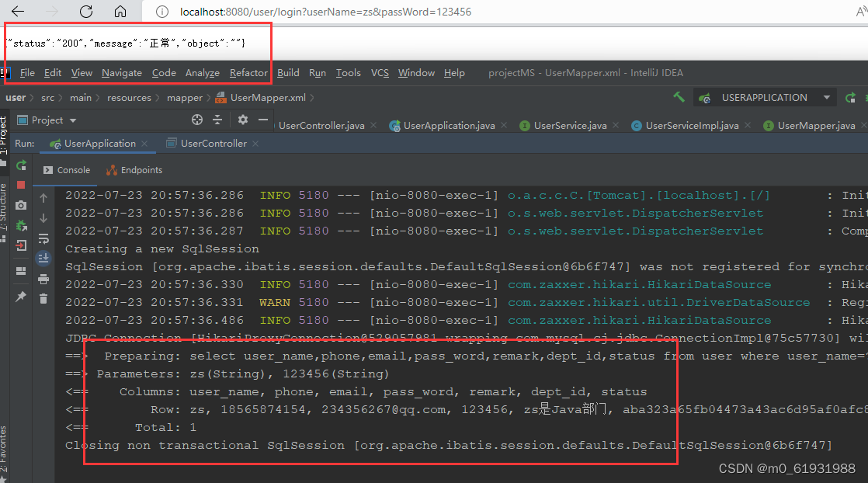Click the Build hammer icon
The height and width of the screenshot is (483, 868).
[678, 96]
